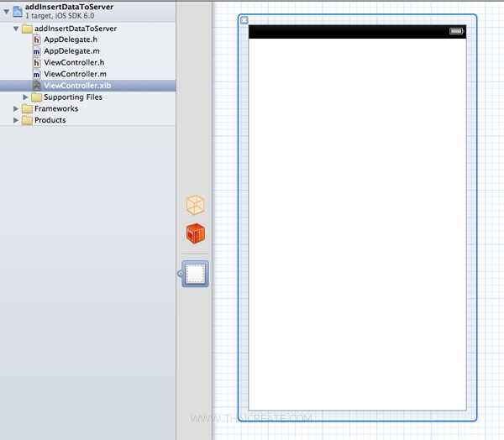The width and height of the screenshot is (504, 440).
Task: Click the Frameworks folder icon
Action: 27,108
